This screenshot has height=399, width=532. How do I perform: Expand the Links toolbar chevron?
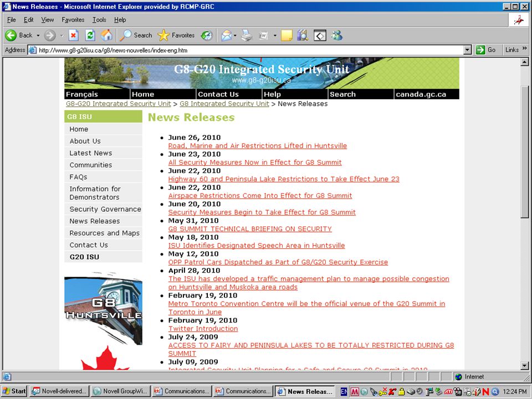click(525, 48)
